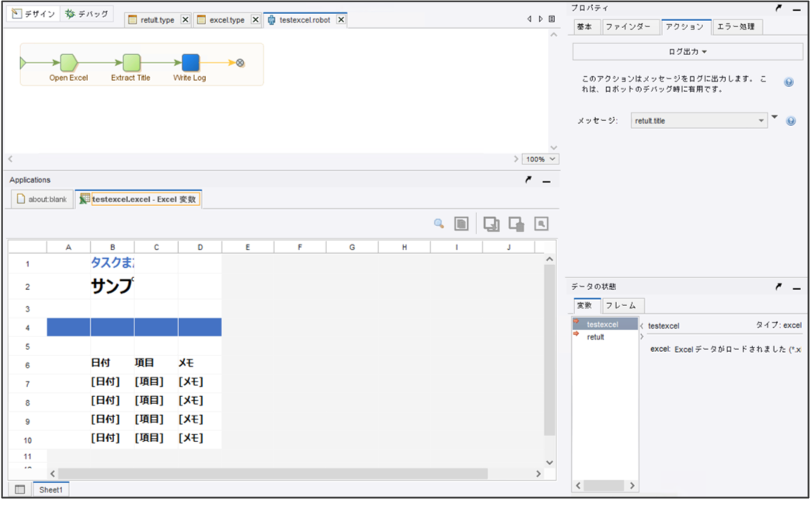Screen dimensions: 812x505
Task: Click the variable list horizontal scrollbar
Action: point(604,486)
